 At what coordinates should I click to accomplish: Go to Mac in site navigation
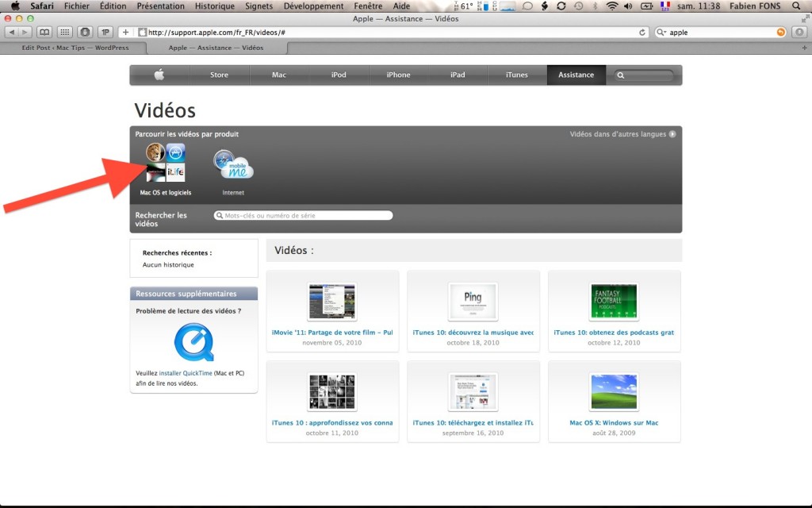point(279,75)
